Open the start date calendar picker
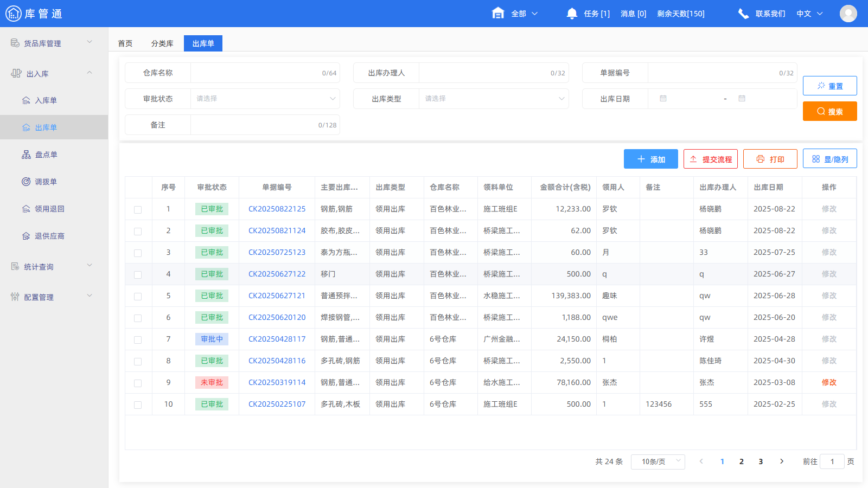The width and height of the screenshot is (868, 488). click(x=663, y=98)
